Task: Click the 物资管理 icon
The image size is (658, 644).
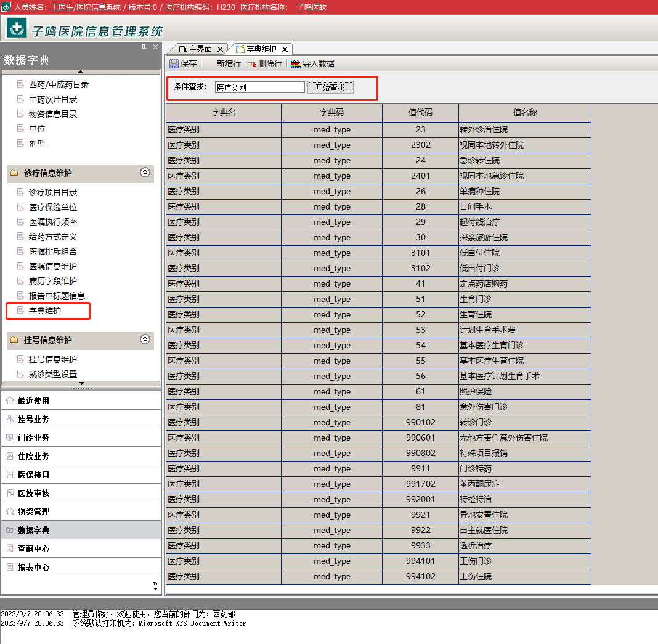Action: pos(10,512)
